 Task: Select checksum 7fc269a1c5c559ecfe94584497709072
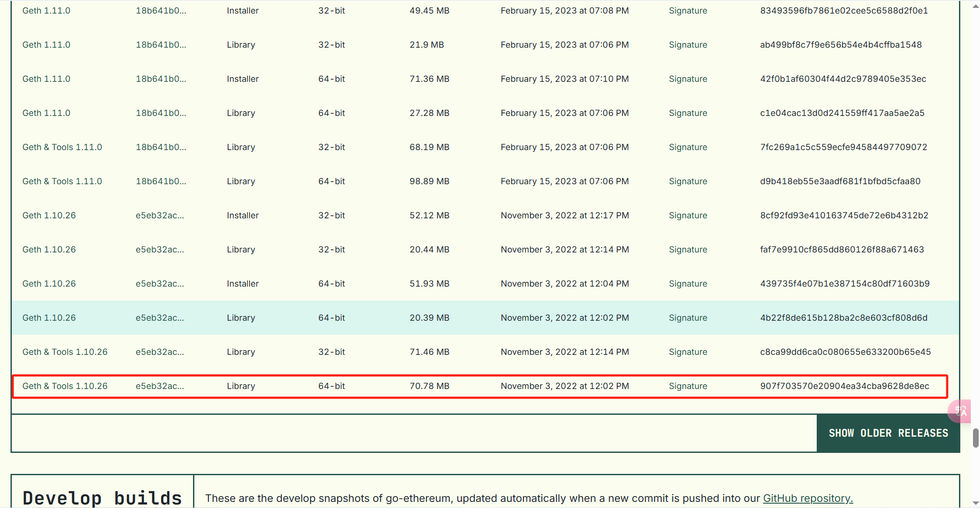click(843, 147)
